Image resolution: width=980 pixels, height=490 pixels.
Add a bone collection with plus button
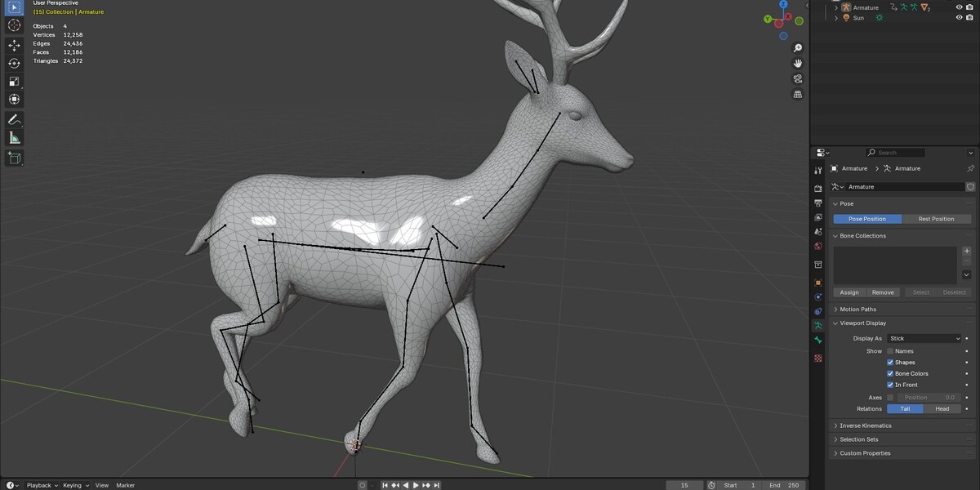coord(967,252)
